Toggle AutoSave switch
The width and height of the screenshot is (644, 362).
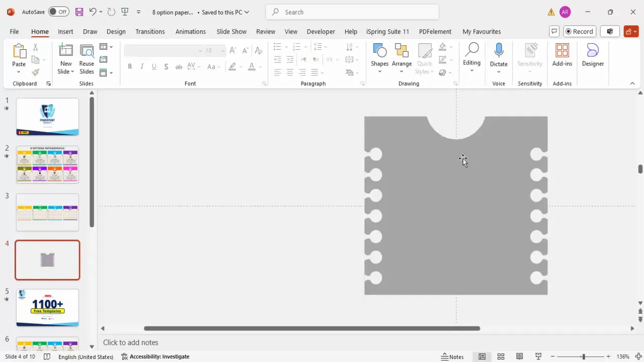(x=59, y=12)
